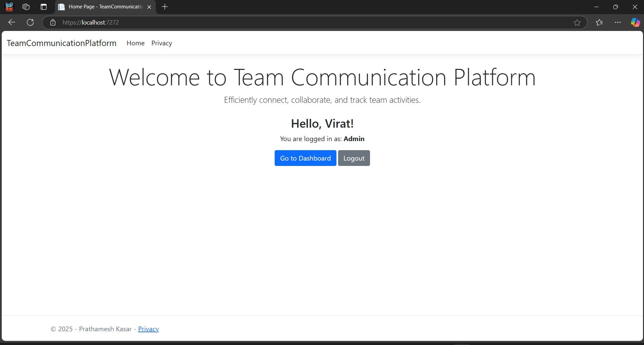Click the Logout button

coord(354,158)
